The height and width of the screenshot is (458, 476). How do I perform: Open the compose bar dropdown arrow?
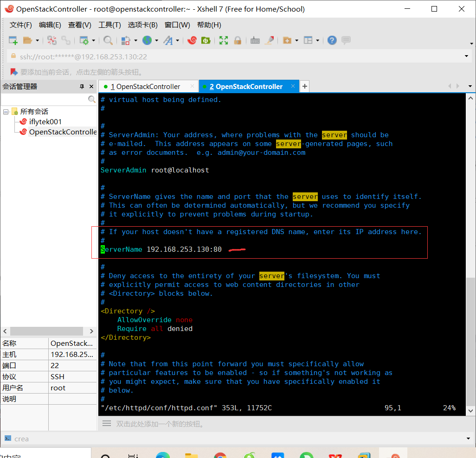(468, 439)
